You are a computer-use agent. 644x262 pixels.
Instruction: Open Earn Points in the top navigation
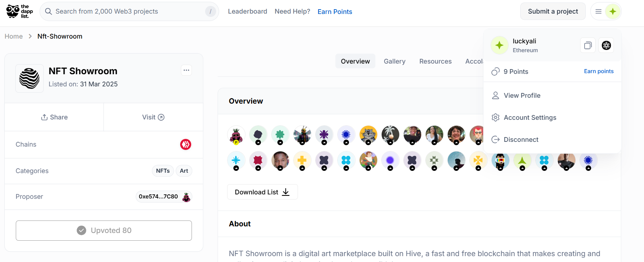tap(335, 12)
